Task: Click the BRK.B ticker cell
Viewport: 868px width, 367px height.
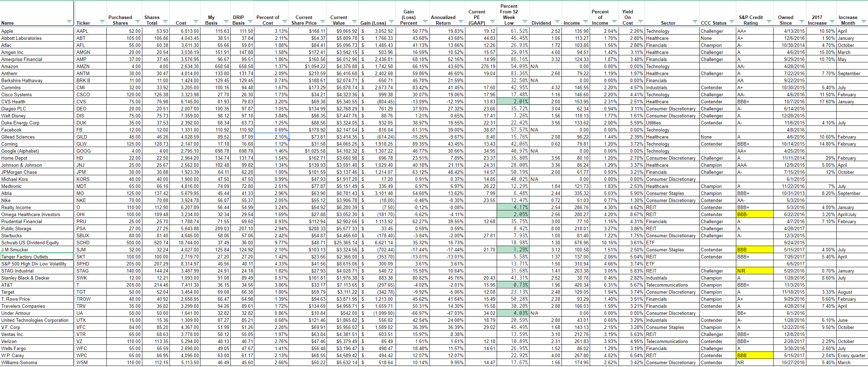Action: (x=91, y=80)
